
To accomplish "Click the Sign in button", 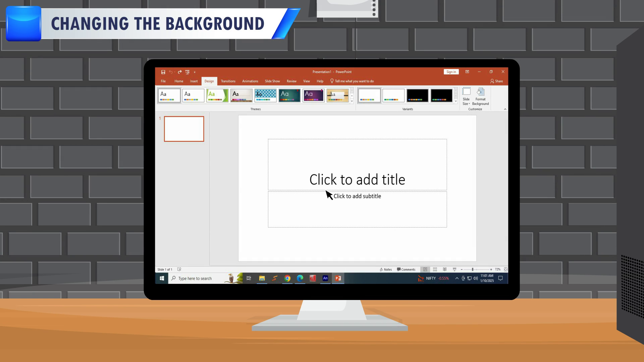I will click(451, 72).
